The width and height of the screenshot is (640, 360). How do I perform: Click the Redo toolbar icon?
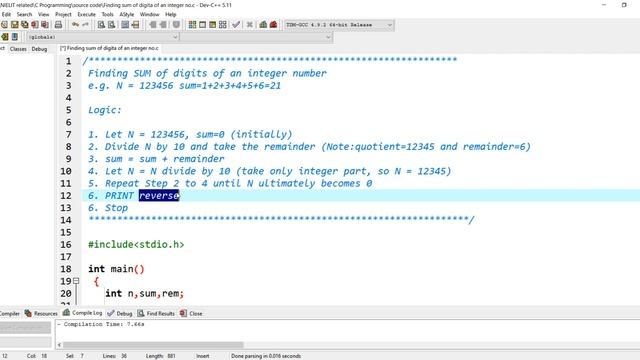pyautogui.click(x=85, y=25)
